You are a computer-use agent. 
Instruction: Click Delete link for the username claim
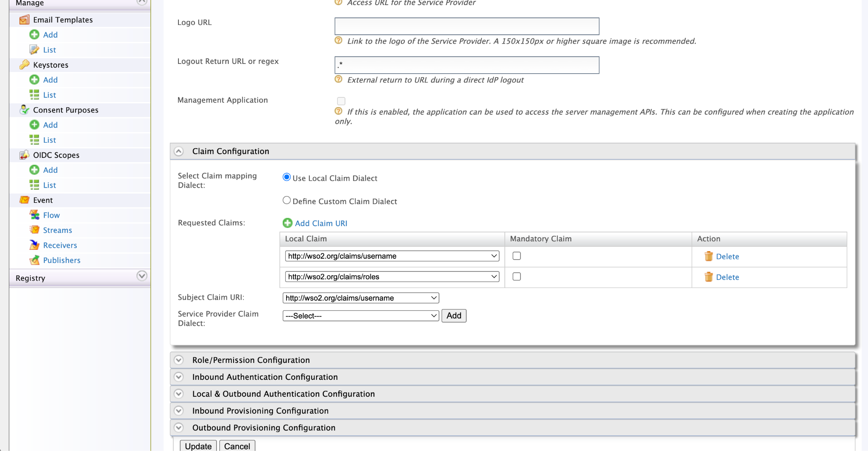coord(727,256)
